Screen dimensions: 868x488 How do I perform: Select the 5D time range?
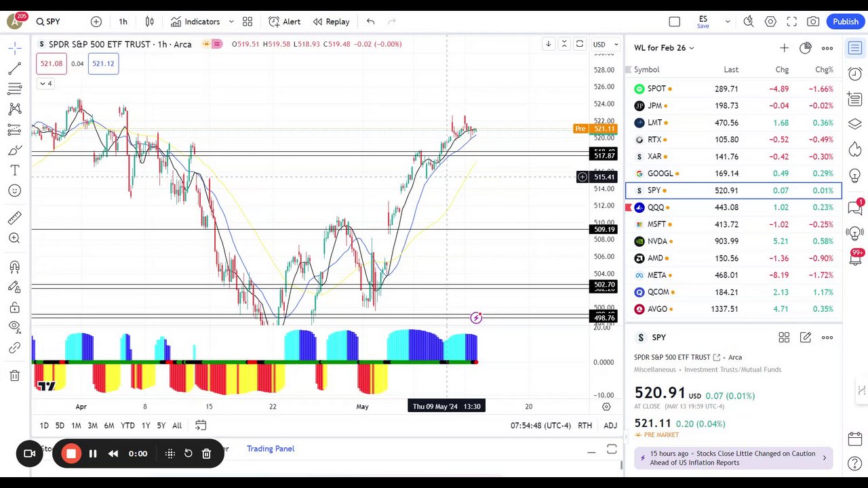60,426
